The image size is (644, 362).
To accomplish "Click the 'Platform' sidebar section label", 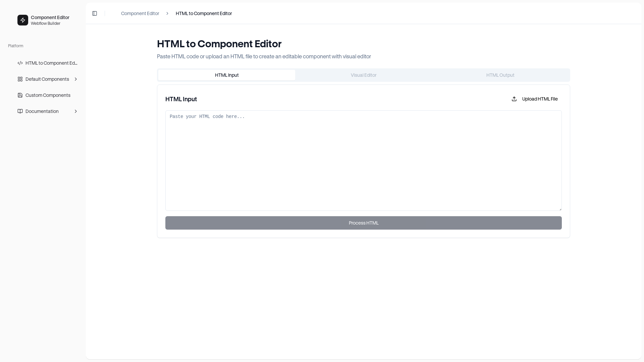I will (16, 46).
